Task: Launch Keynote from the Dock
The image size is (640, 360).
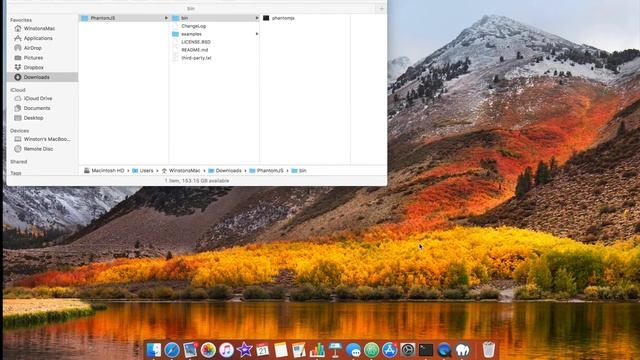Action: [x=335, y=350]
